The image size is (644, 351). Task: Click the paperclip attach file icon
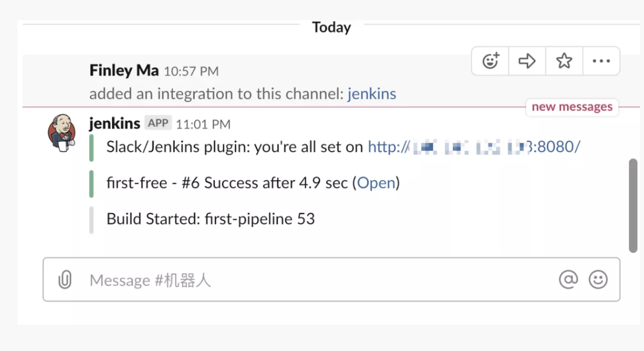click(x=65, y=280)
